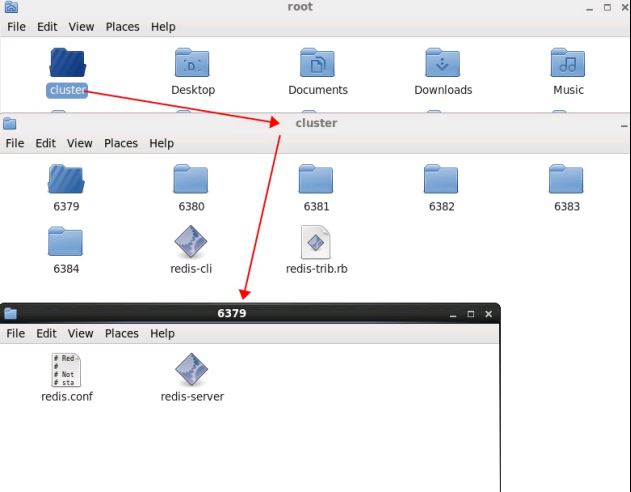Minimize the root window

pyautogui.click(x=590, y=8)
